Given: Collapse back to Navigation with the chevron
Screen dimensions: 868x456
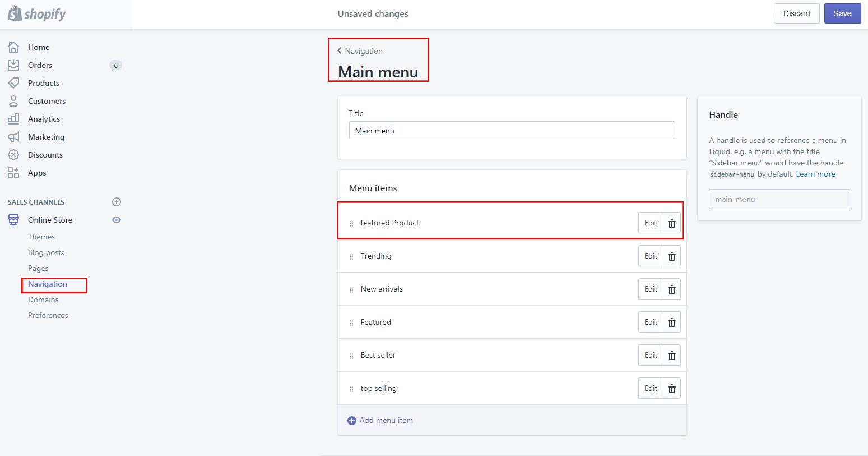Looking at the screenshot, I should (339, 50).
